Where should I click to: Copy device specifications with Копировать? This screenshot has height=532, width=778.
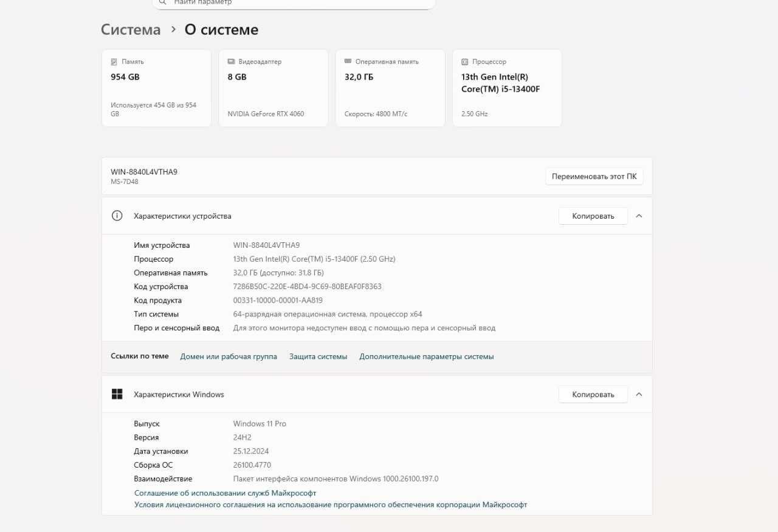point(593,216)
